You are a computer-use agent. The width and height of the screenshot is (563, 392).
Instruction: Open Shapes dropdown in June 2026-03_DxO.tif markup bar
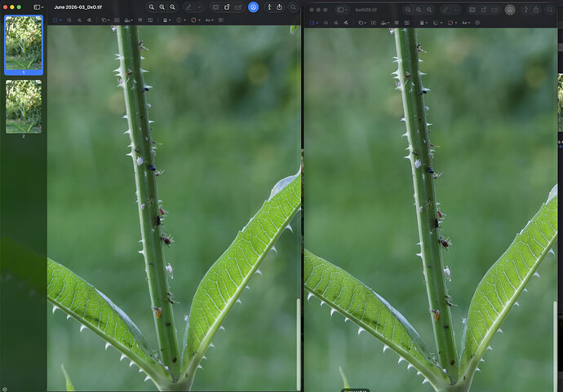(105, 20)
